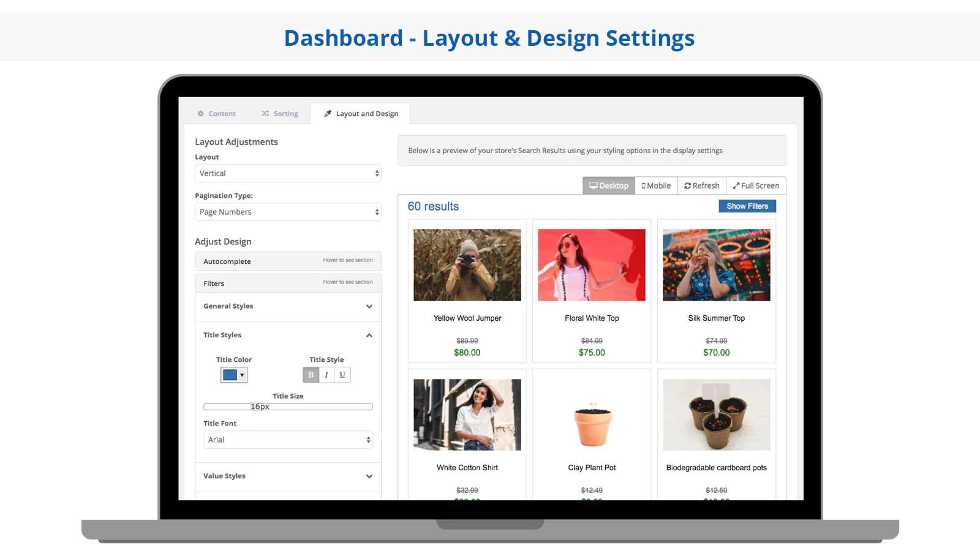Open preview in Full Screen
This screenshot has height=551, width=980.
coord(756,186)
